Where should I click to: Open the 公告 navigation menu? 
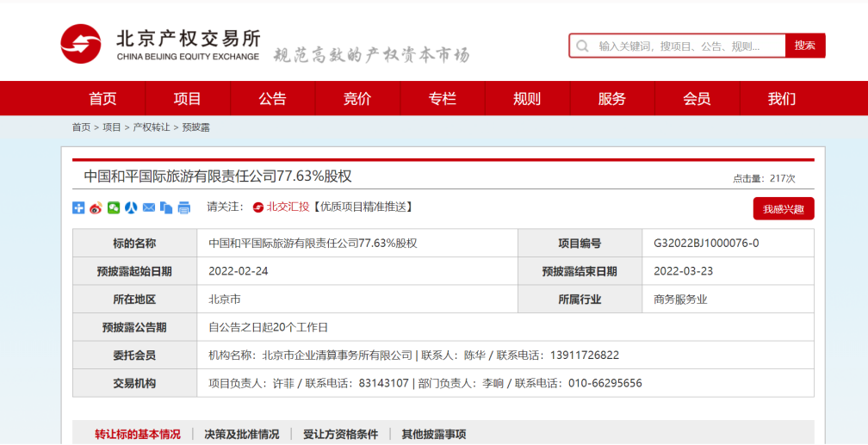[x=272, y=99]
